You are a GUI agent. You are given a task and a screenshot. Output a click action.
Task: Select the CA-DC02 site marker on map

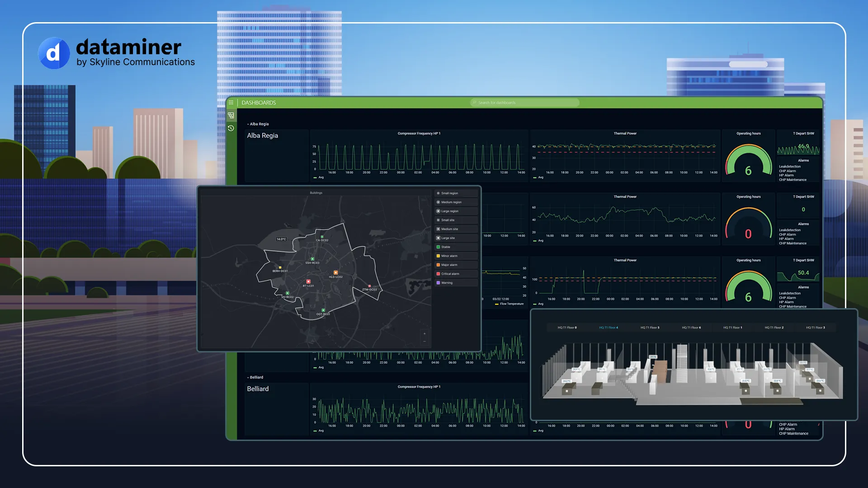click(x=322, y=237)
